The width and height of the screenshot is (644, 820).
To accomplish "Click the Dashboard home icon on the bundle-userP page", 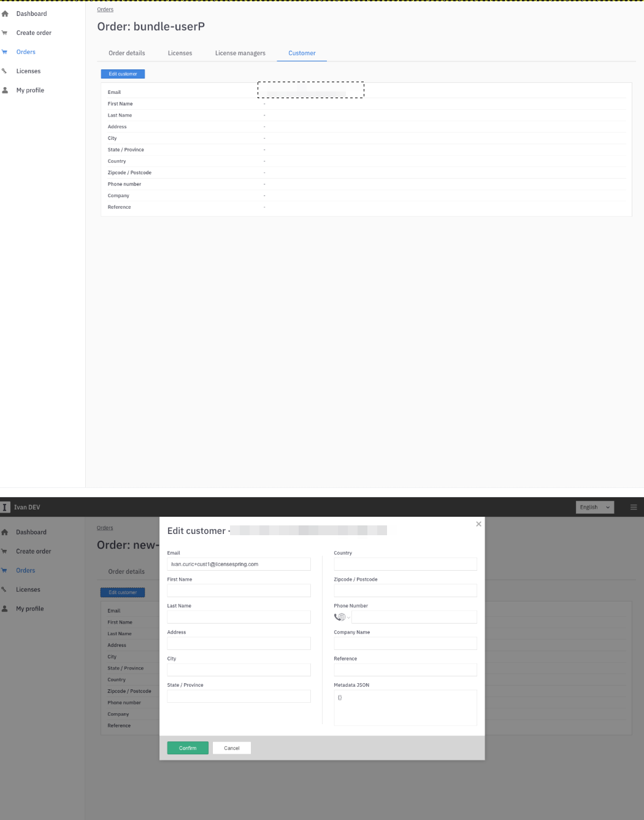I will [5, 14].
